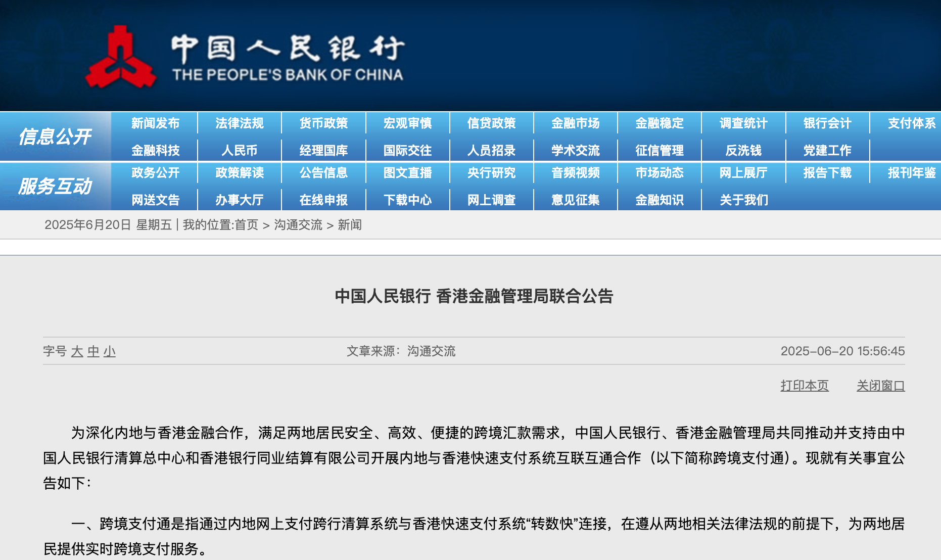Open 网送文告 link
This screenshot has height=560, width=941.
155,200
